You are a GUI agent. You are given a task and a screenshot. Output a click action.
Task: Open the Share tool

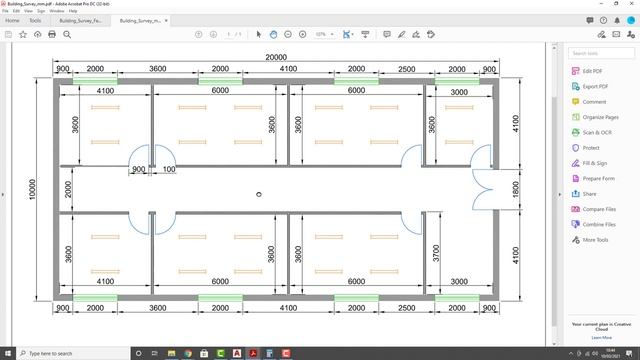[589, 194]
